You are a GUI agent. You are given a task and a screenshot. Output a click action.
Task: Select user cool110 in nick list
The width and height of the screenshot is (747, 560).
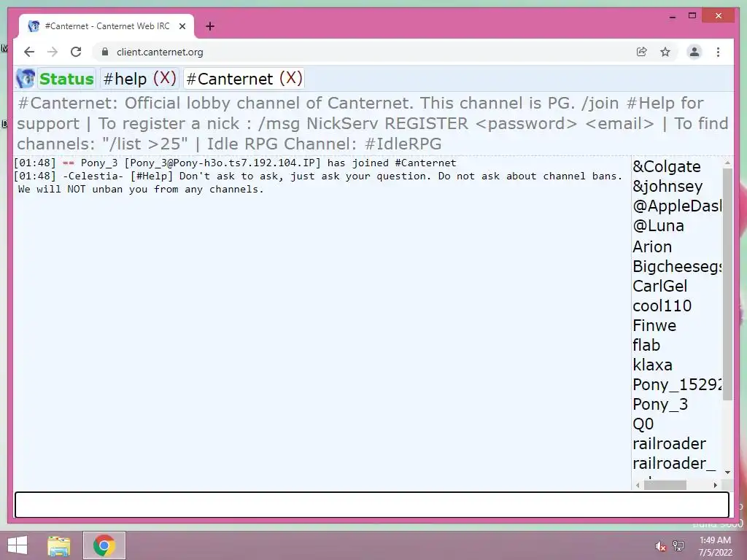click(662, 306)
